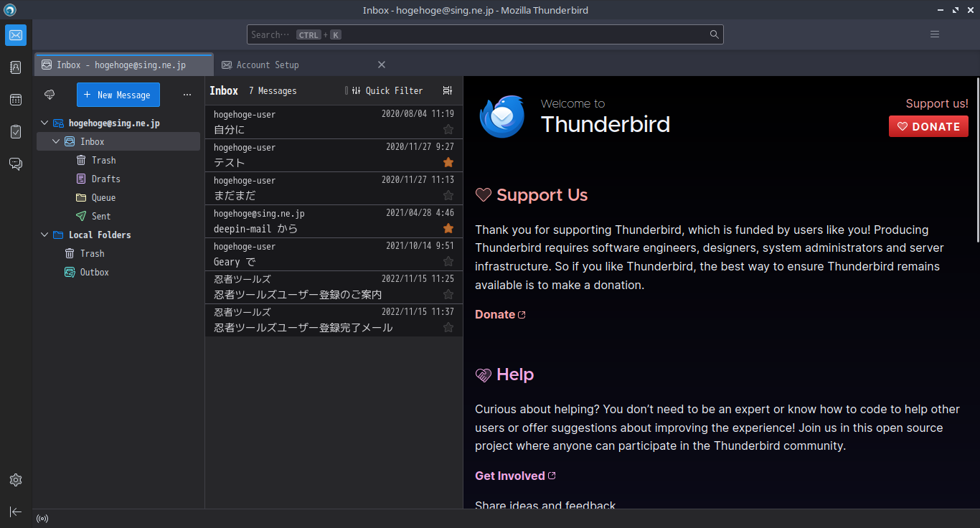Open the 忍者ツールズユーザー登録のご案内 message
The width and height of the screenshot is (980, 528).
point(334,288)
